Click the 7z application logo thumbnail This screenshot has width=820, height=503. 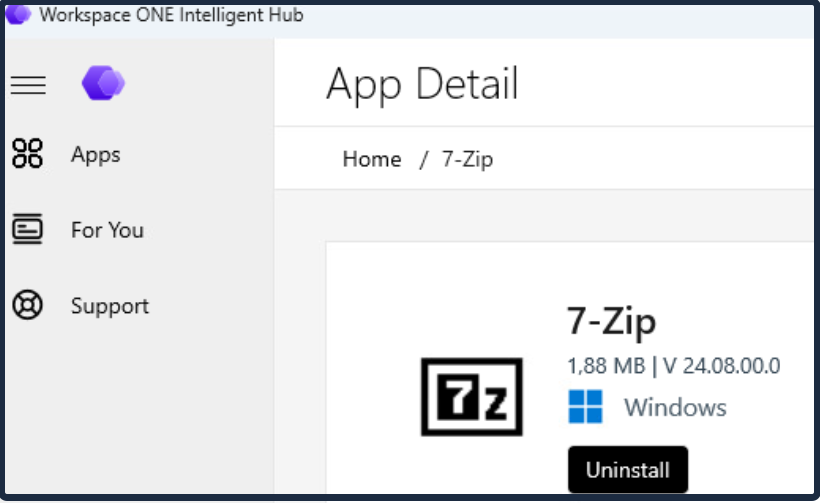click(472, 397)
